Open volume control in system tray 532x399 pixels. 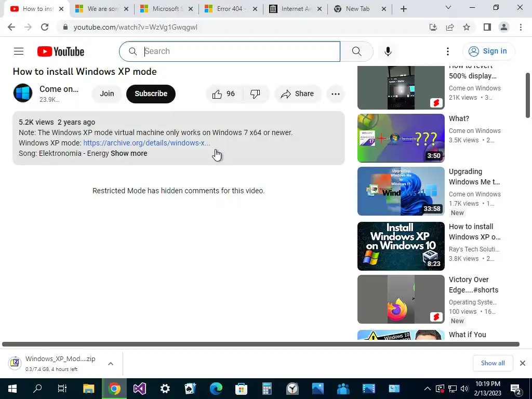pyautogui.click(x=464, y=389)
